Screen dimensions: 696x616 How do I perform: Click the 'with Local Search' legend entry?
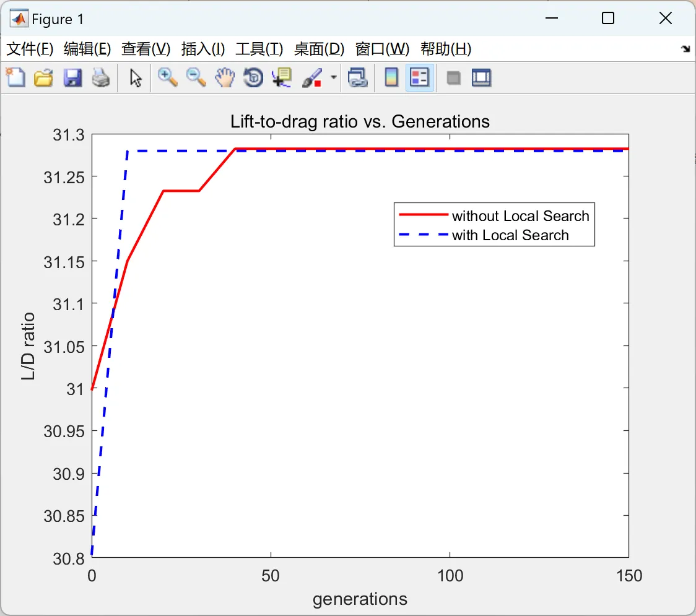tap(510, 235)
